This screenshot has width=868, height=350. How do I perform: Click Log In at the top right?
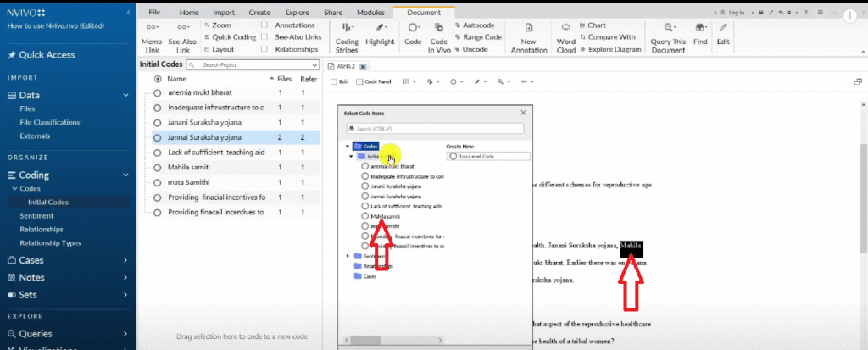pos(737,12)
